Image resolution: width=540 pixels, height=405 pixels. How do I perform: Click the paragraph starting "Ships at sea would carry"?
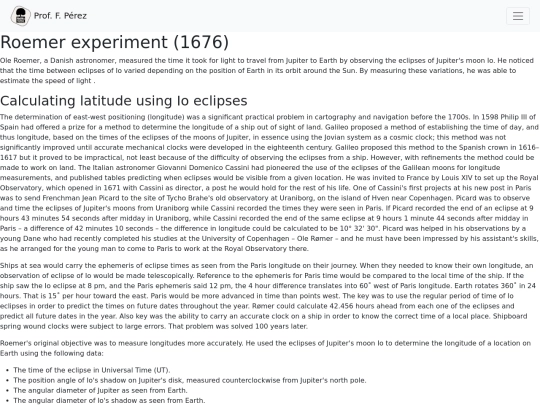click(270, 296)
